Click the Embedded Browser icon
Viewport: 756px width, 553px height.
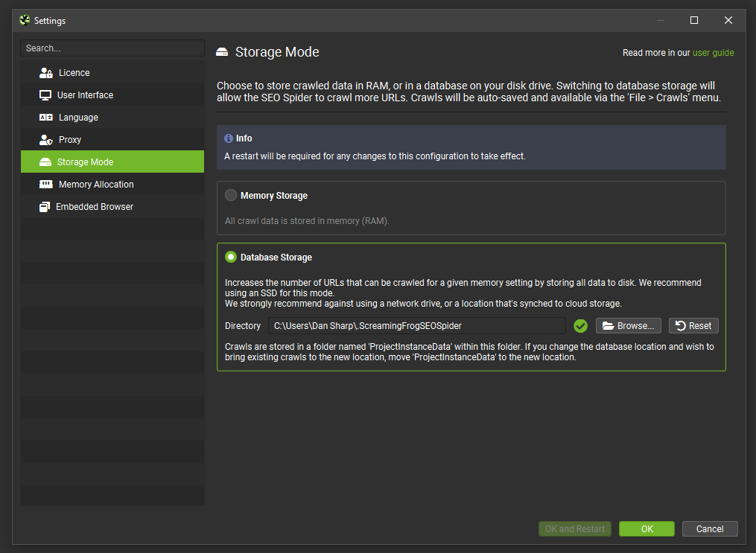(45, 207)
